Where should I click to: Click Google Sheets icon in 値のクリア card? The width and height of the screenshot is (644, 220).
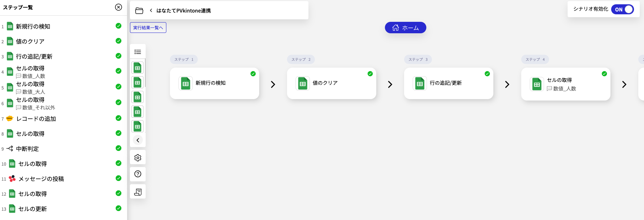click(x=303, y=84)
